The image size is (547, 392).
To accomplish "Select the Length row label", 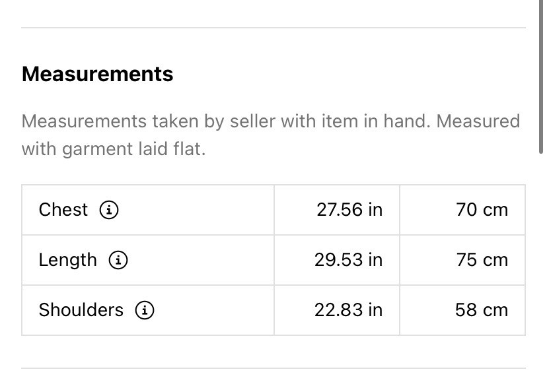I will [x=67, y=260].
